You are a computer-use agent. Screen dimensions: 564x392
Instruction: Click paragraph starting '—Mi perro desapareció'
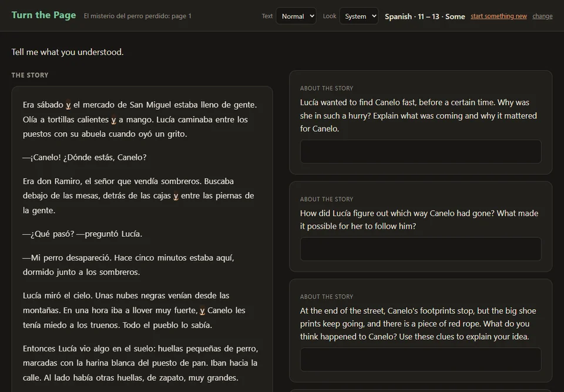[x=129, y=265]
